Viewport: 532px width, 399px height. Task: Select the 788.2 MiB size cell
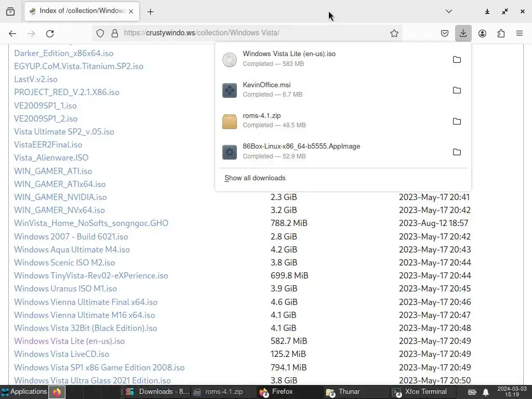point(289,223)
